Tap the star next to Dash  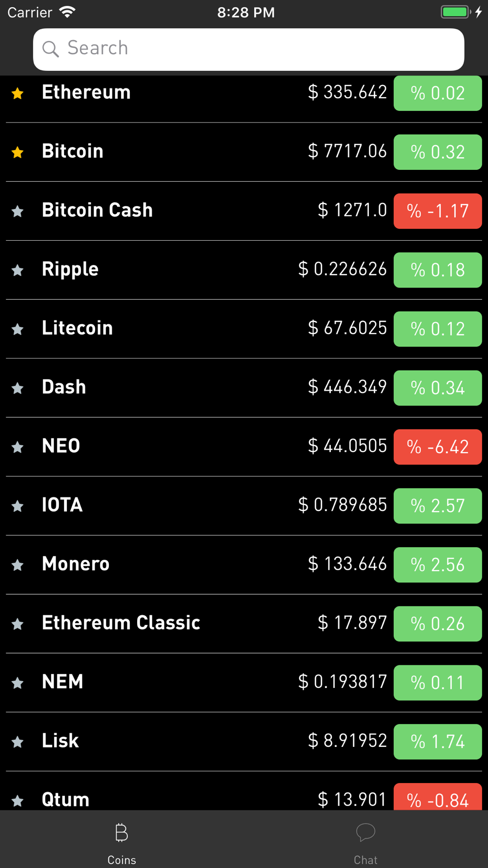[x=18, y=389]
